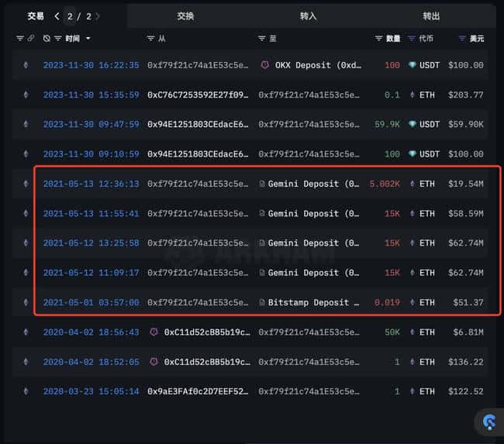Screen dimensions: 504x444
Task: Open the 转出 tab
Action: pyautogui.click(x=431, y=16)
